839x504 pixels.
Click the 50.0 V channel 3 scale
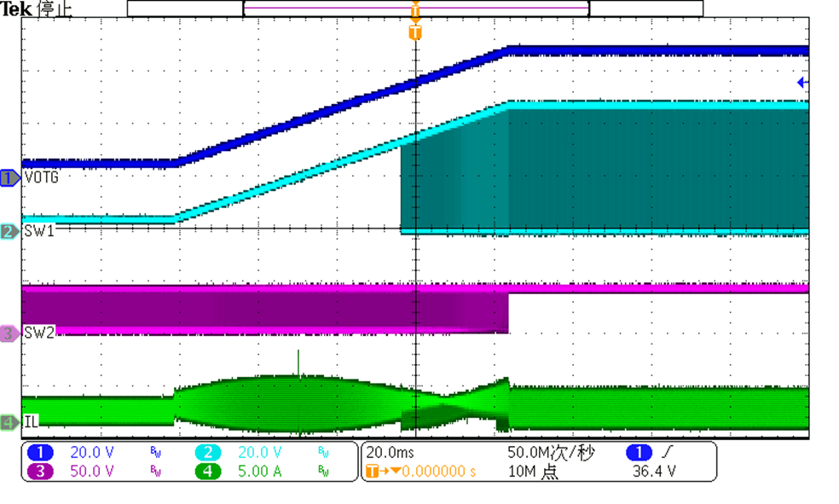[90, 471]
